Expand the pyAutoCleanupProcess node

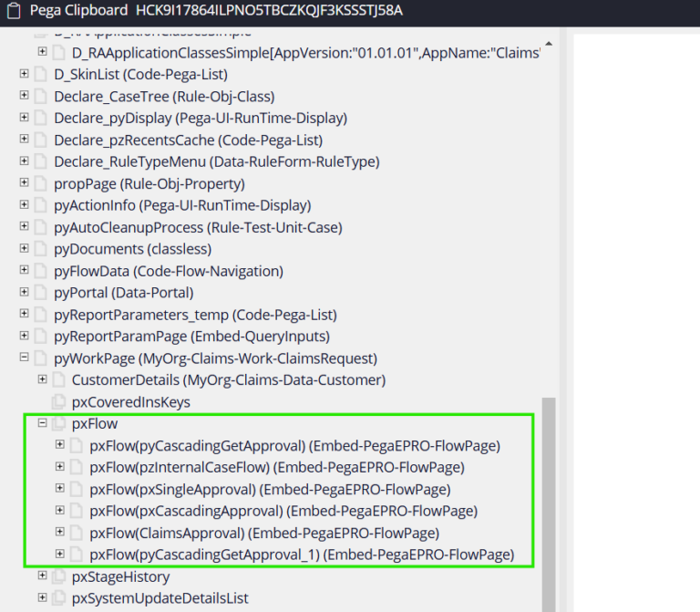pyautogui.click(x=24, y=226)
